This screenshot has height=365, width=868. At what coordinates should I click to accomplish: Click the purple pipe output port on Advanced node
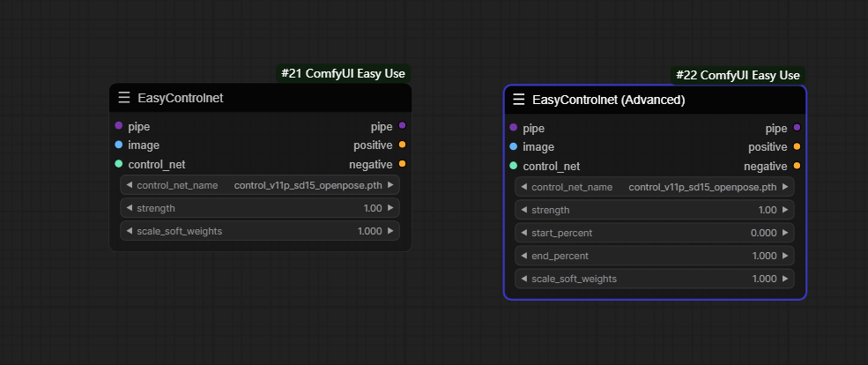click(797, 128)
